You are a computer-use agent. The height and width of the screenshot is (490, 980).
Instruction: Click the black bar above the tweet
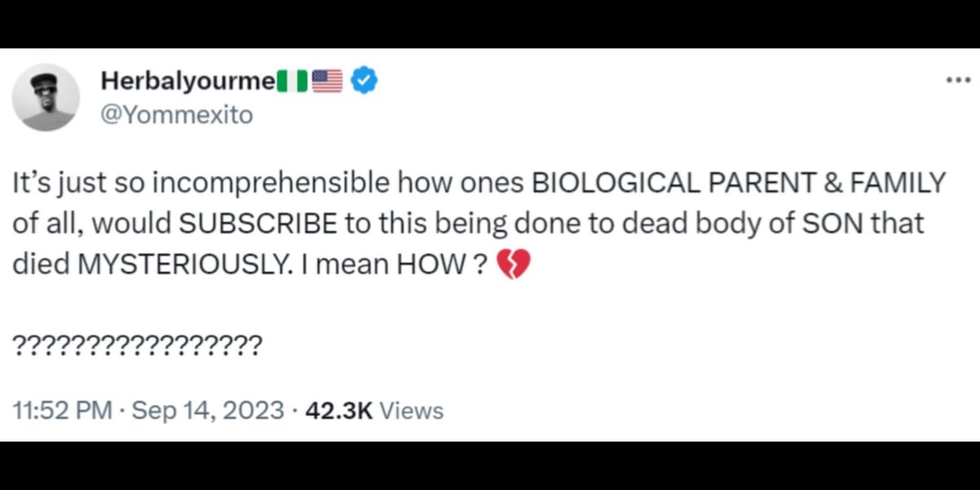point(490,23)
